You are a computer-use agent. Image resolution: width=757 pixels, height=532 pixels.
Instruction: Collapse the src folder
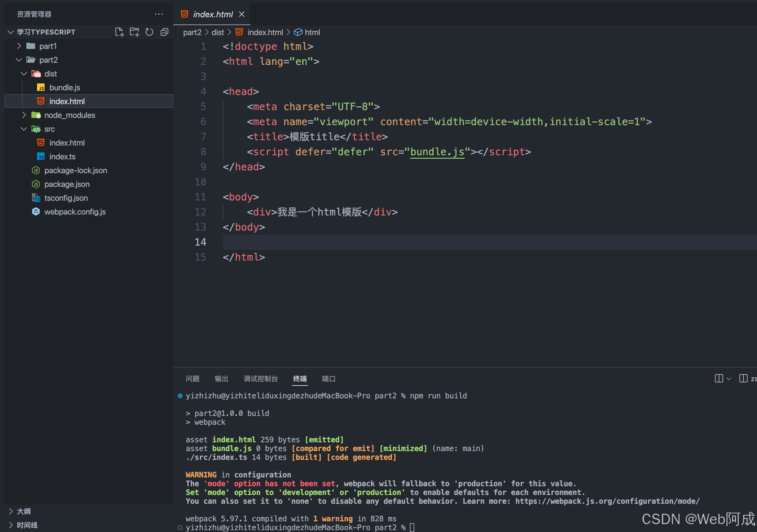[50, 129]
